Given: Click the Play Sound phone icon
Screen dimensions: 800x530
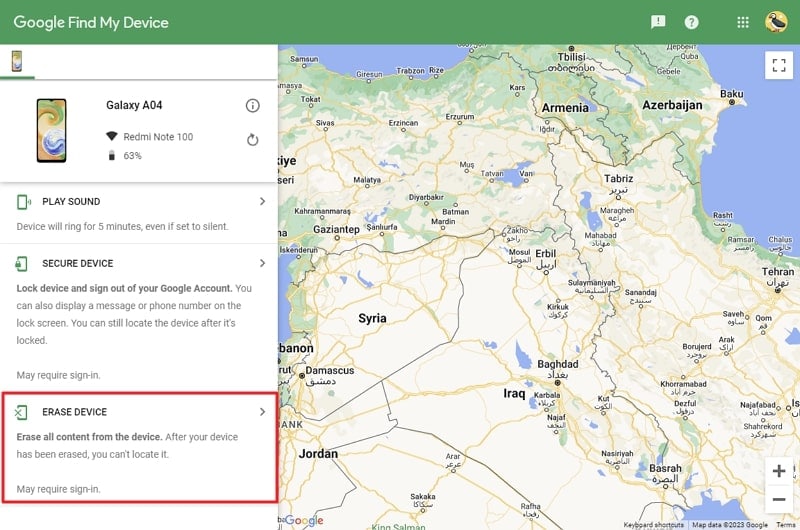Looking at the screenshot, I should tap(23, 202).
